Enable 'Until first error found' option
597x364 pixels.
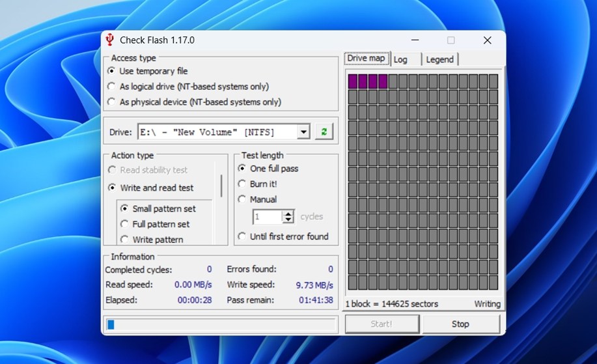(x=242, y=236)
